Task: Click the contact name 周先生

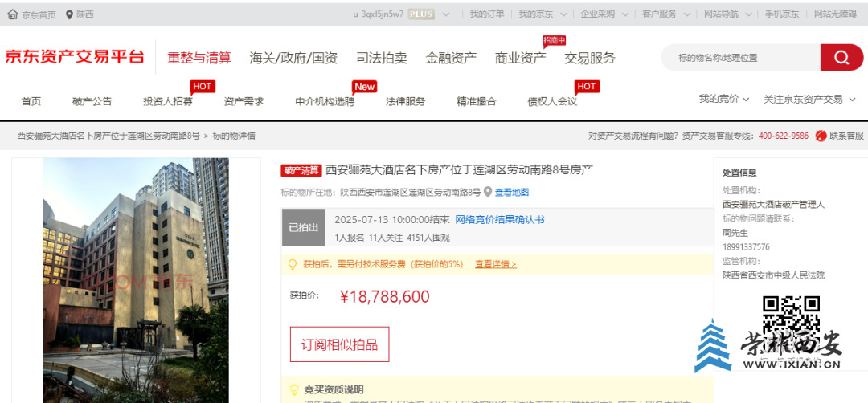Action: [x=735, y=233]
